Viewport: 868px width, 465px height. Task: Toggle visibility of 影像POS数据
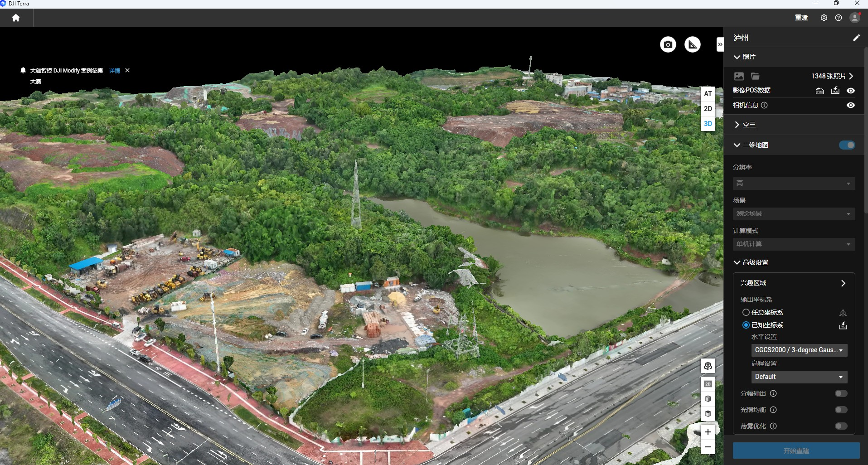click(x=851, y=91)
